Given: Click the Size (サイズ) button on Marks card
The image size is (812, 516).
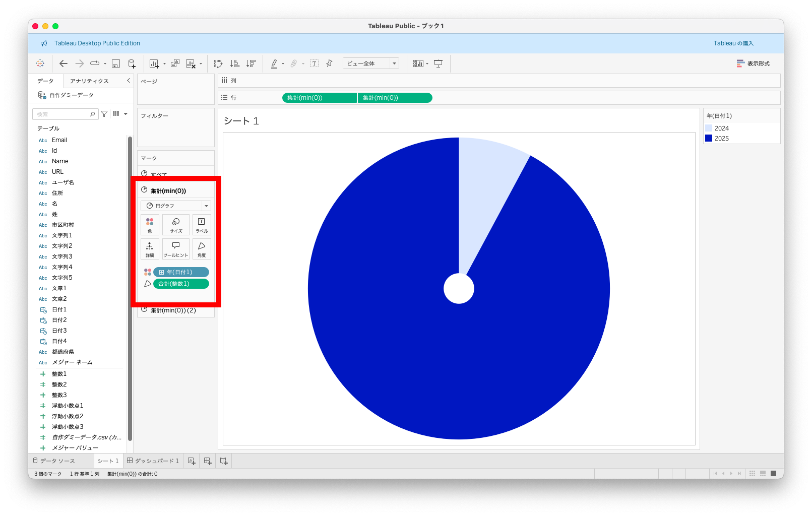Looking at the screenshot, I should 176,225.
